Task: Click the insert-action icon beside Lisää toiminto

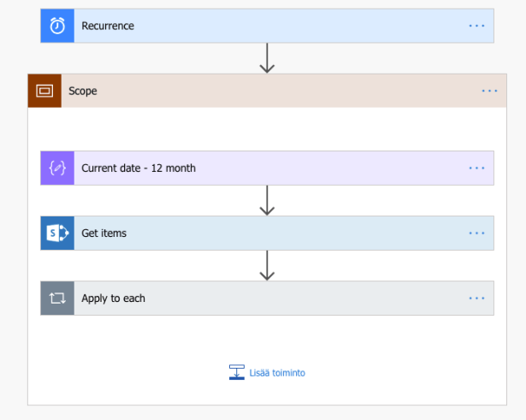Action: click(x=237, y=372)
